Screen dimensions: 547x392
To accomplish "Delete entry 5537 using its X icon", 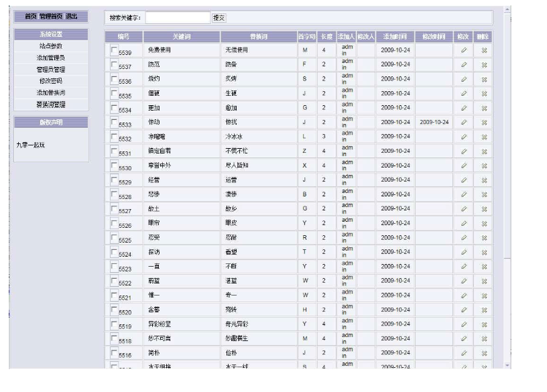I will tap(484, 65).
